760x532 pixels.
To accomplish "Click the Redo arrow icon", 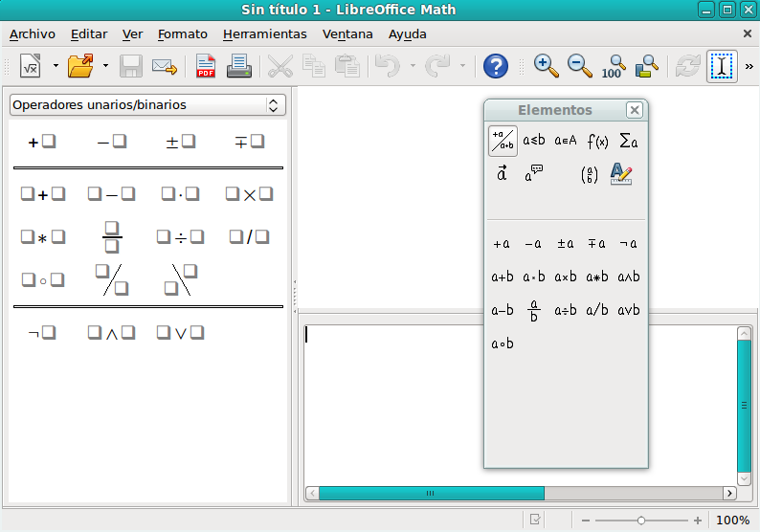I will [437, 66].
